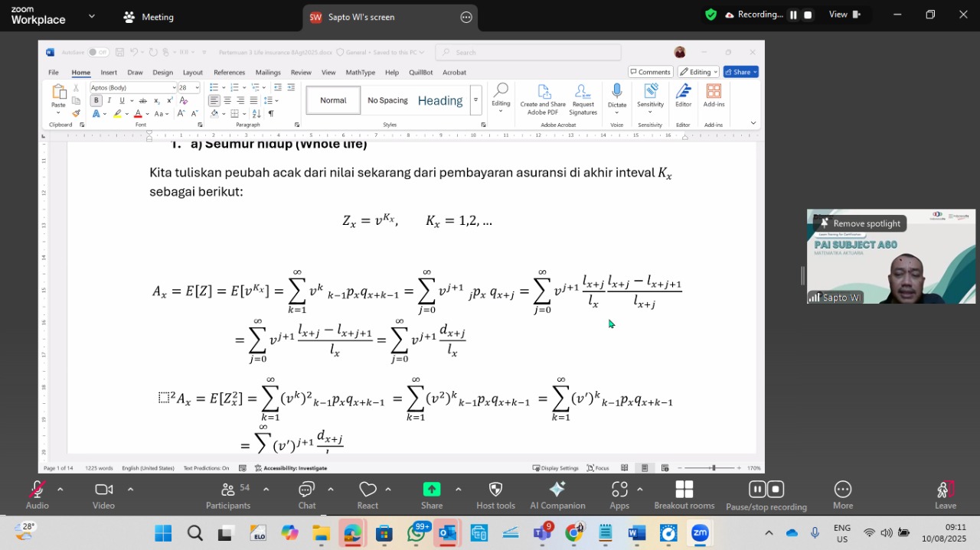Screen dimensions: 980x550
Task: Open Zoom Apps panel
Action: [x=619, y=495]
